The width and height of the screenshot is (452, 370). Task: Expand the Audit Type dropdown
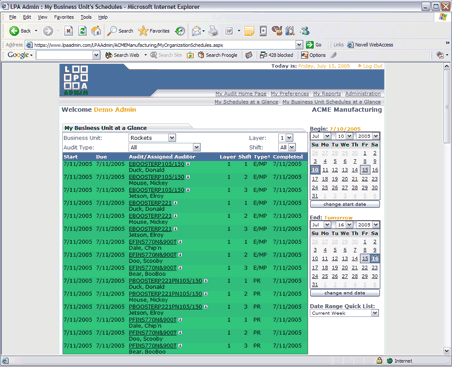(x=197, y=147)
